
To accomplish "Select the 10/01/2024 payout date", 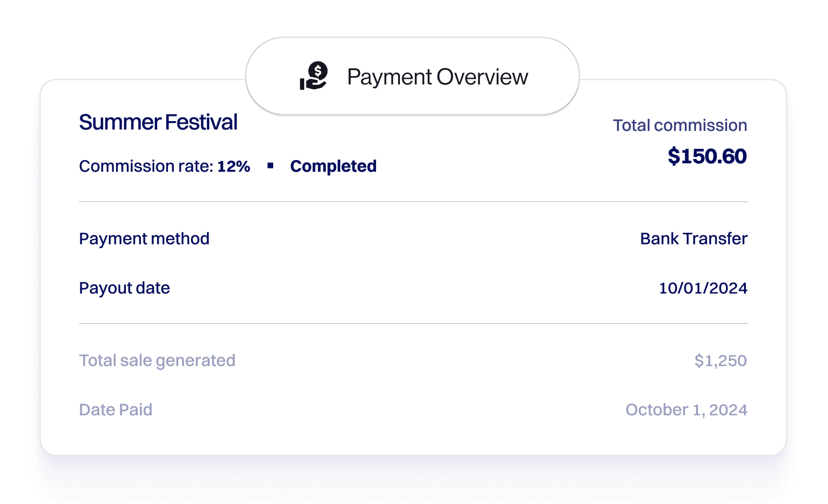I will pyautogui.click(x=703, y=288).
